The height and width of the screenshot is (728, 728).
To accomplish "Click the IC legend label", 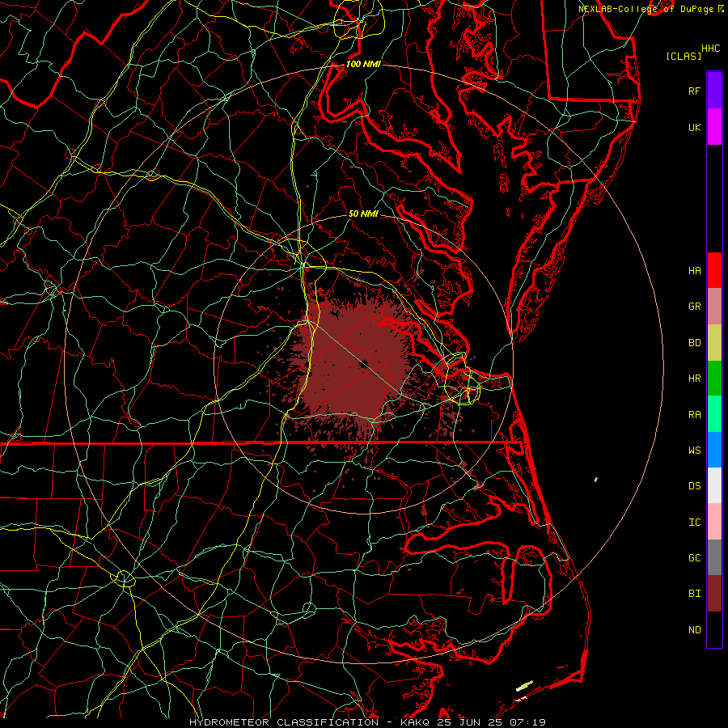I will 694,523.
